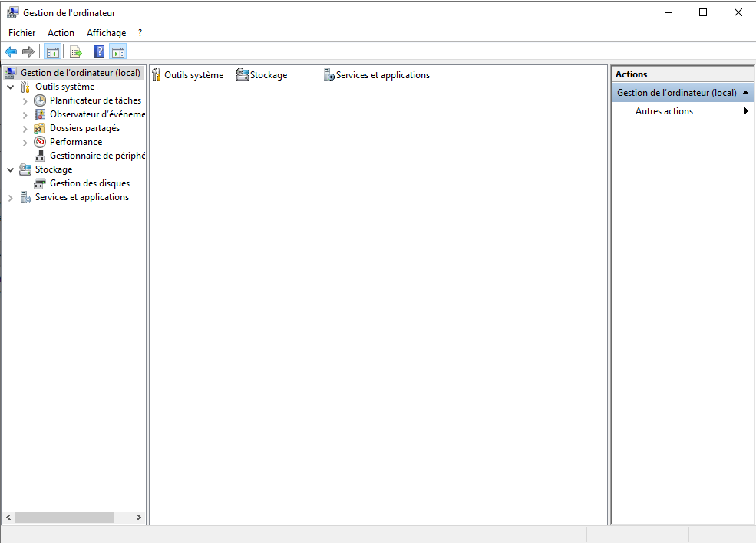Click the Gestionnaire de périphériques icon
Screen dimensions: 756x543
click(x=40, y=156)
